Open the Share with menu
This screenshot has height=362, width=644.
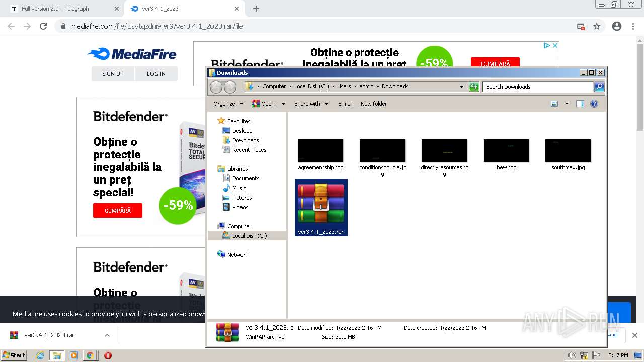(x=311, y=104)
